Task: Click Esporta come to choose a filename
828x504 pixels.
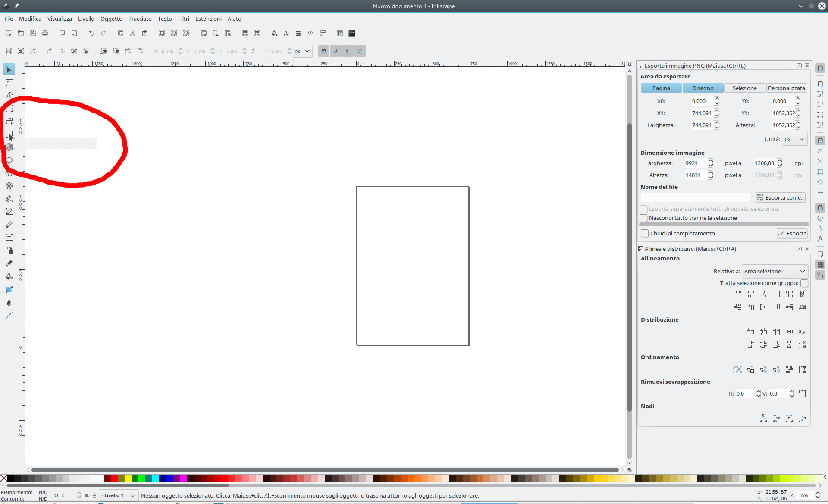Action: pyautogui.click(x=781, y=197)
